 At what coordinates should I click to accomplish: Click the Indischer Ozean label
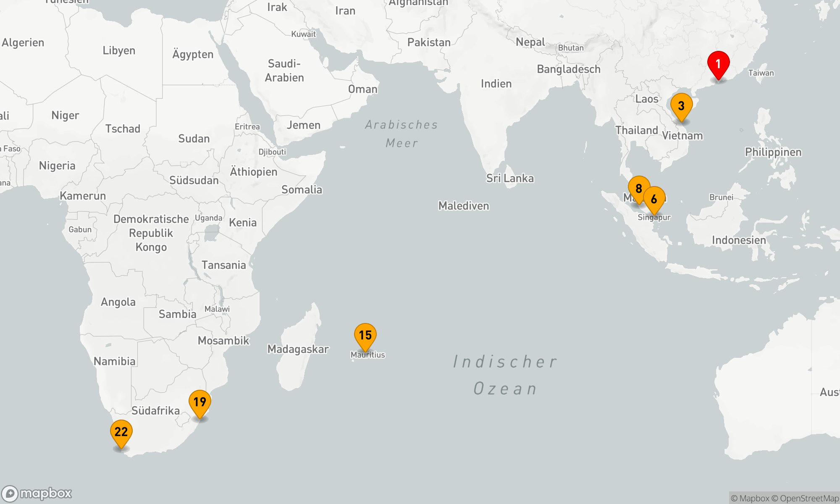[x=505, y=375]
